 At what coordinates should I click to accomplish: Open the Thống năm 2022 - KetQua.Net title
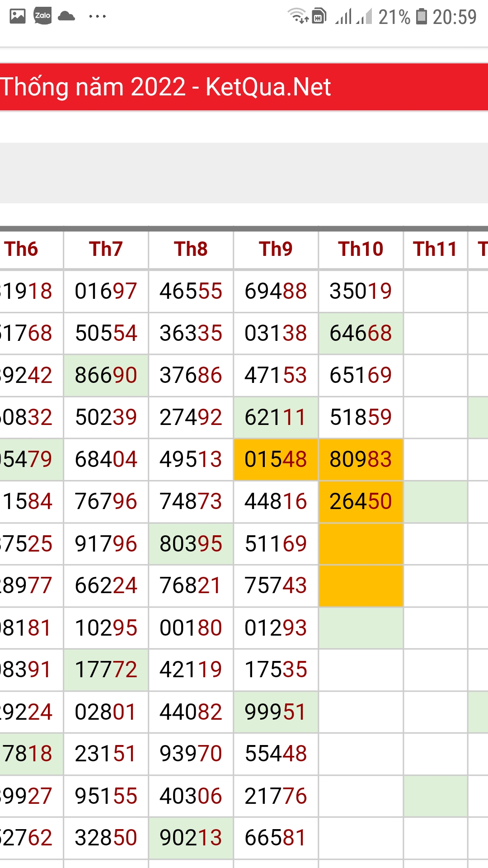[165, 87]
